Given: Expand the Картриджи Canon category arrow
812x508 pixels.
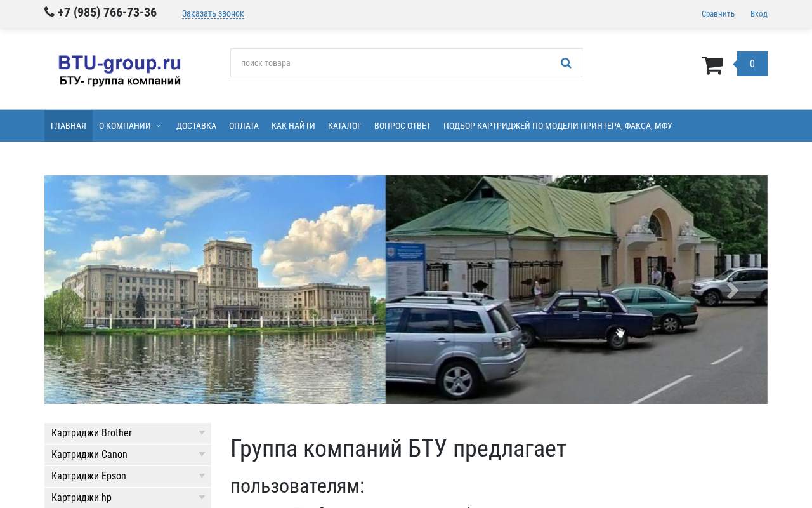Looking at the screenshot, I should 202,455.
